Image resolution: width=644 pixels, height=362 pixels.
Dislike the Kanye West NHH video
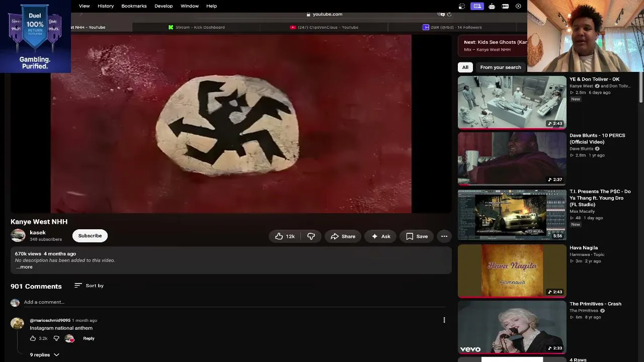(x=311, y=236)
